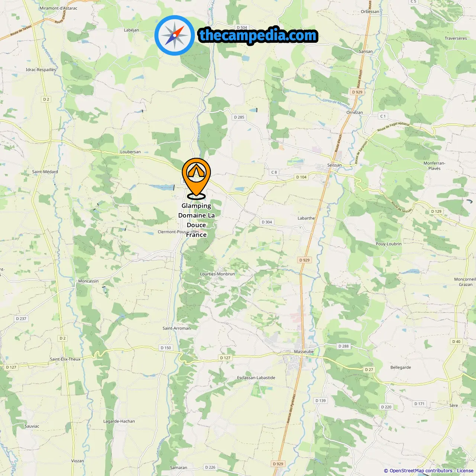Click the D 504 road shield
Screen dimensions: 476x476
tap(242, 28)
